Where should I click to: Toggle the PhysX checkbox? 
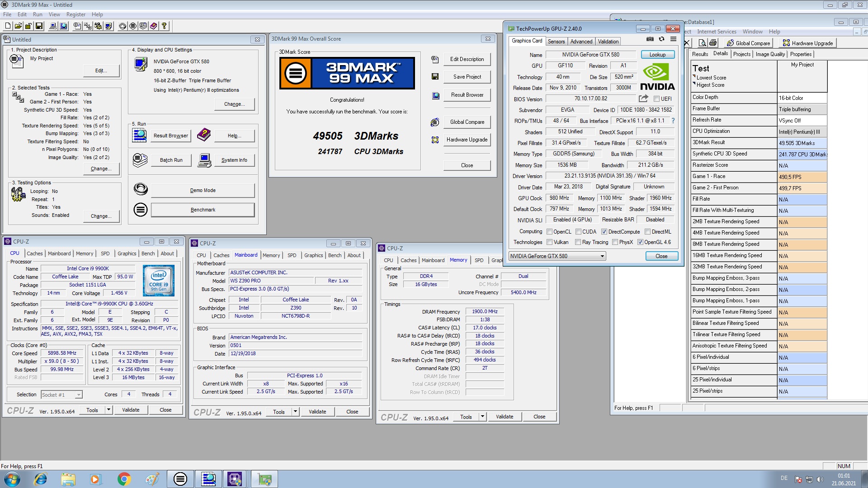[615, 242]
